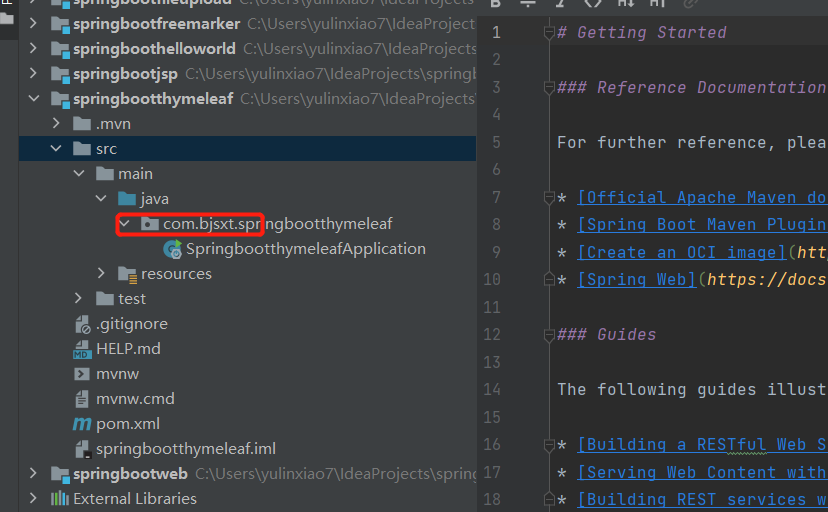The image size is (828, 512).
Task: Open the Official Apache Maven documentation link
Action: click(702, 197)
